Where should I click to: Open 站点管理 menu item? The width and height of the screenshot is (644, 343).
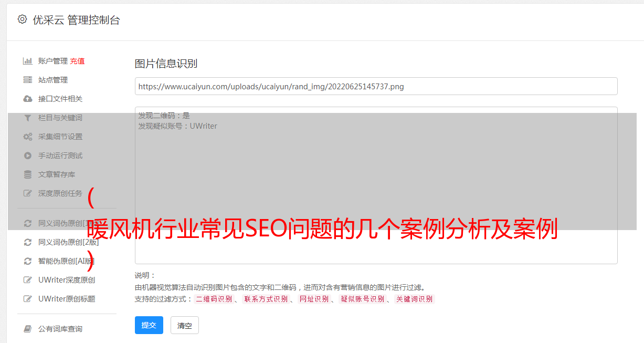(x=53, y=80)
